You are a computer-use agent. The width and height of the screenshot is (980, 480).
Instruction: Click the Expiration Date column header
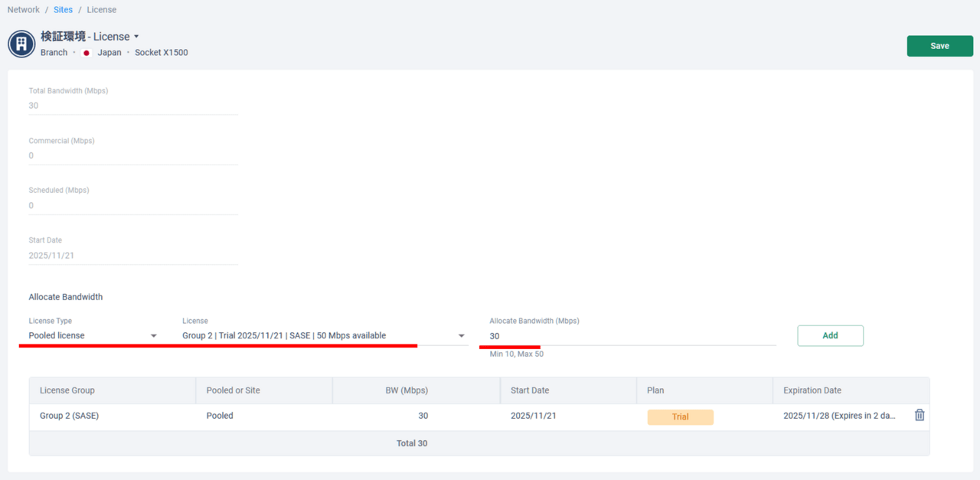pos(812,390)
